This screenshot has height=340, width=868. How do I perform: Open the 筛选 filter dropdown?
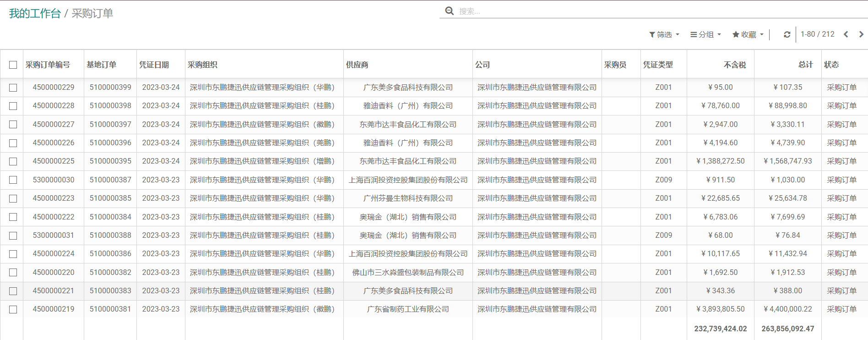coord(664,34)
